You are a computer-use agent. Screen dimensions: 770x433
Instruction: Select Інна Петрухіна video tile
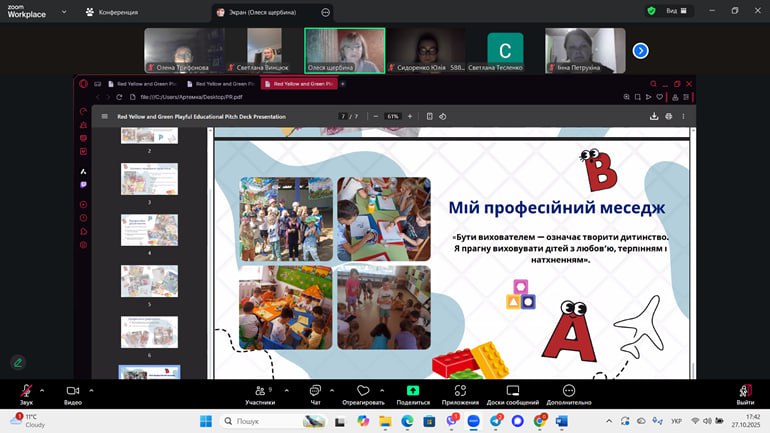[585, 51]
